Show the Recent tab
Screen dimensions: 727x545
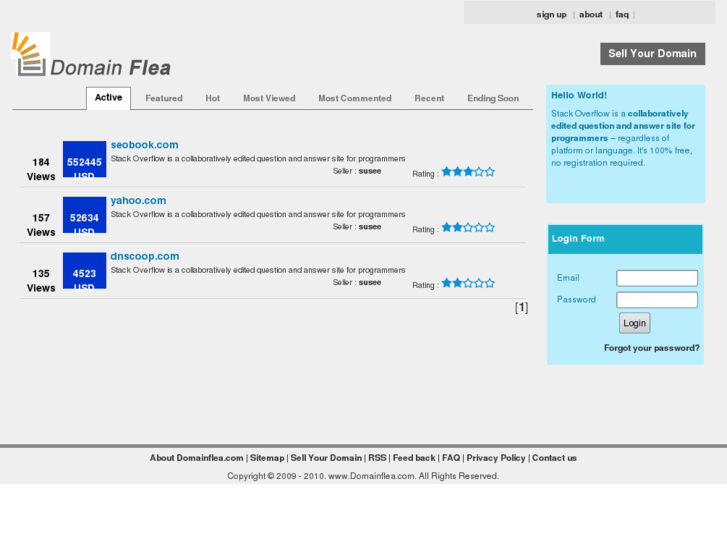[x=429, y=98]
